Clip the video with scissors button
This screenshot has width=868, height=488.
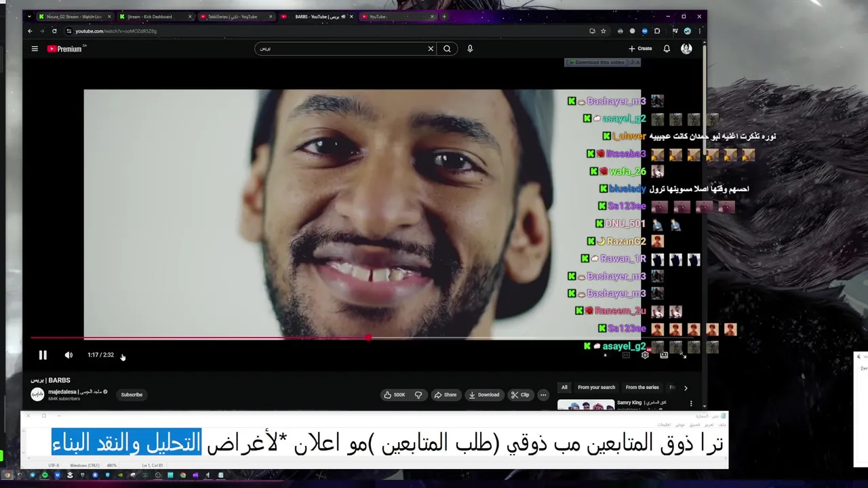coord(521,394)
